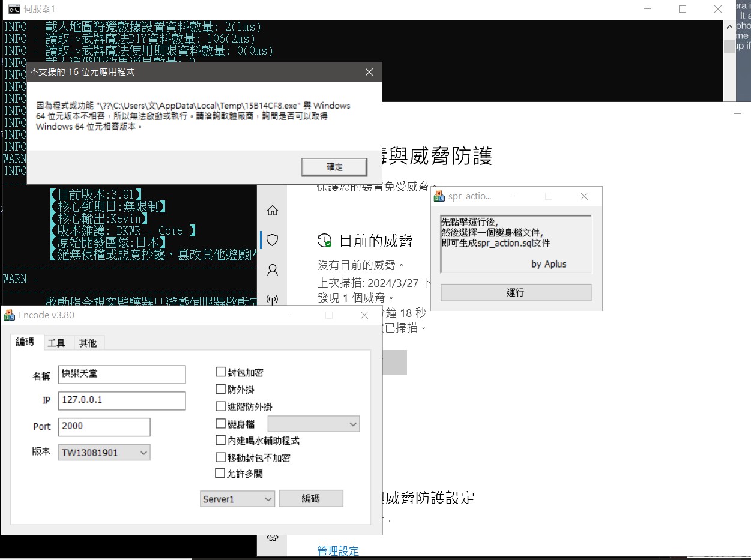Switch to the 其他 tab in Encode
The width and height of the screenshot is (751, 560).
tap(88, 343)
